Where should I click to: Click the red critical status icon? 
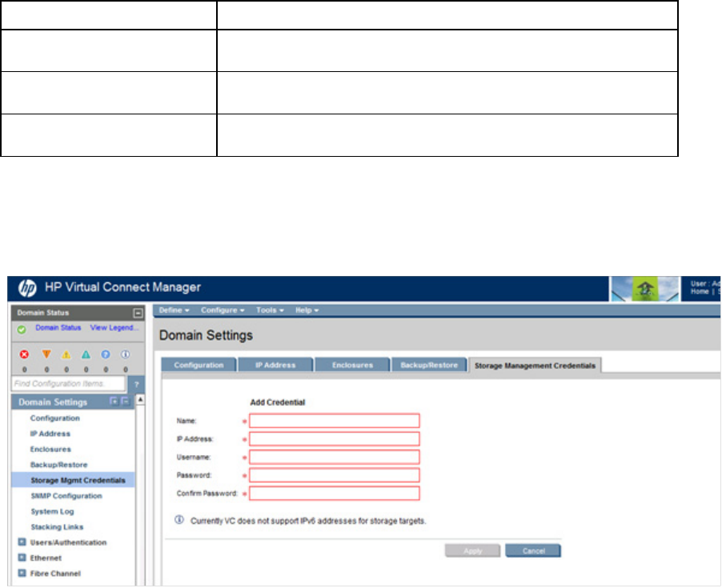coord(24,354)
